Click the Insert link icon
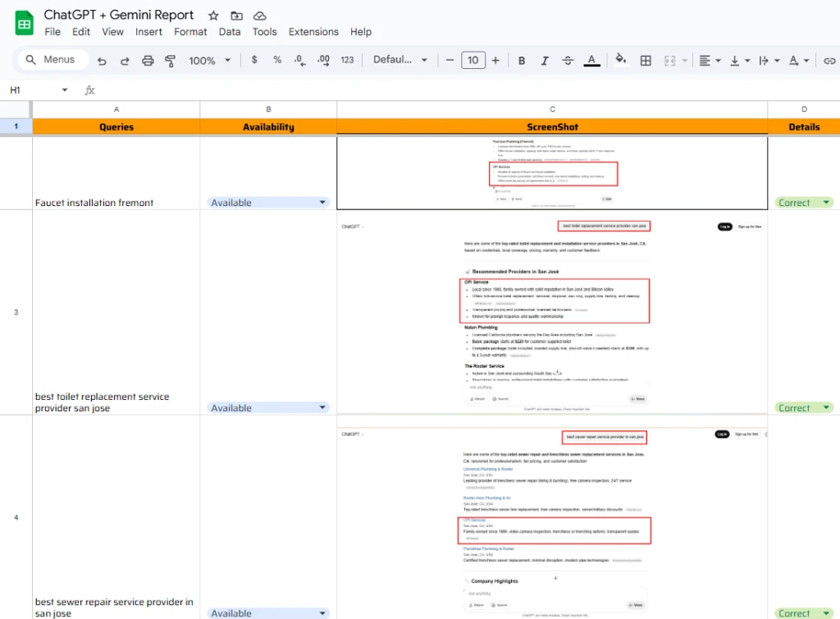Image resolution: width=840 pixels, height=619 pixels. [829, 61]
